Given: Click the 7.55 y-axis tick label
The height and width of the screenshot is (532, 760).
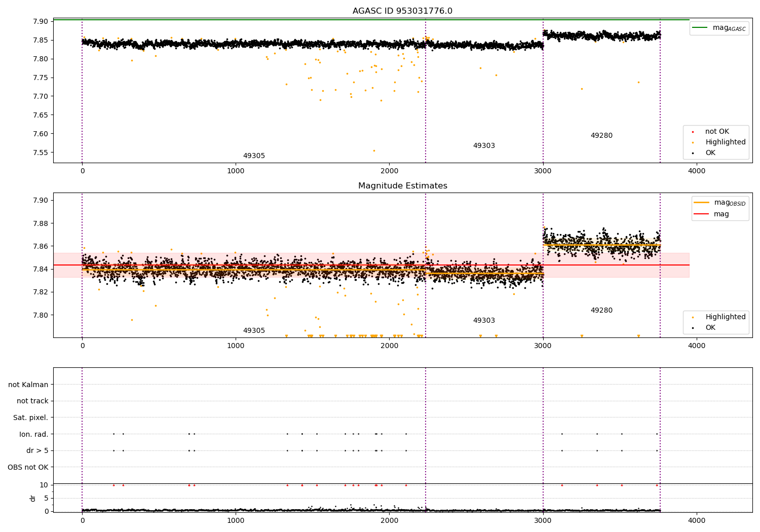Looking at the screenshot, I should (40, 153).
